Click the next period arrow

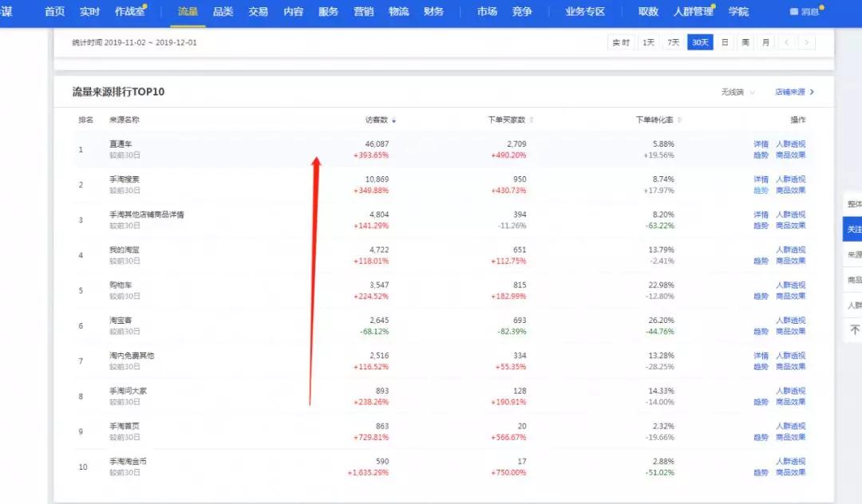click(x=806, y=42)
